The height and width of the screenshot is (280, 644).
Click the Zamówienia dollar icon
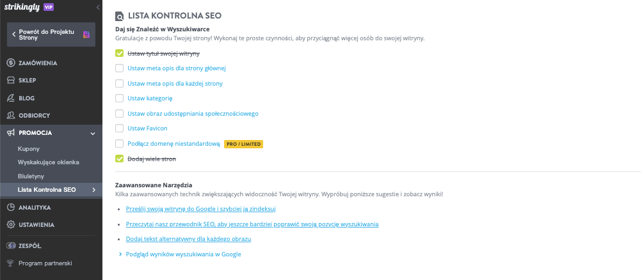coord(11,63)
